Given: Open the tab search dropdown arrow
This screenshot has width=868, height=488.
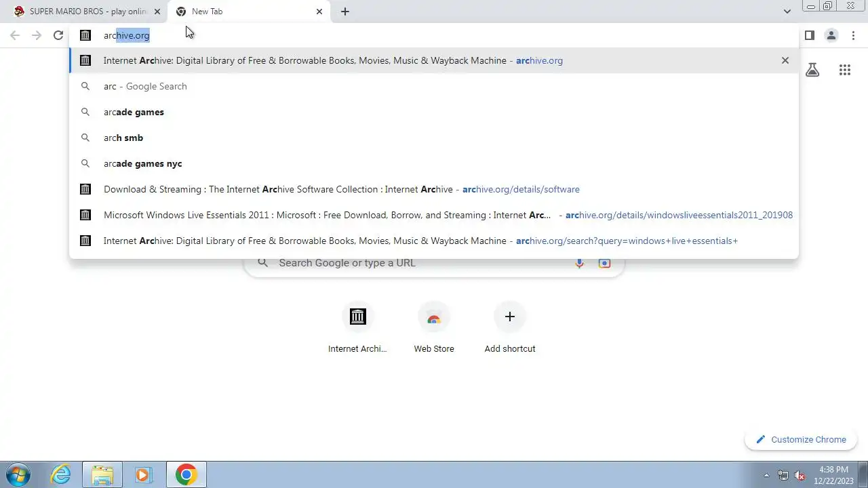Looking at the screenshot, I should coord(787,12).
